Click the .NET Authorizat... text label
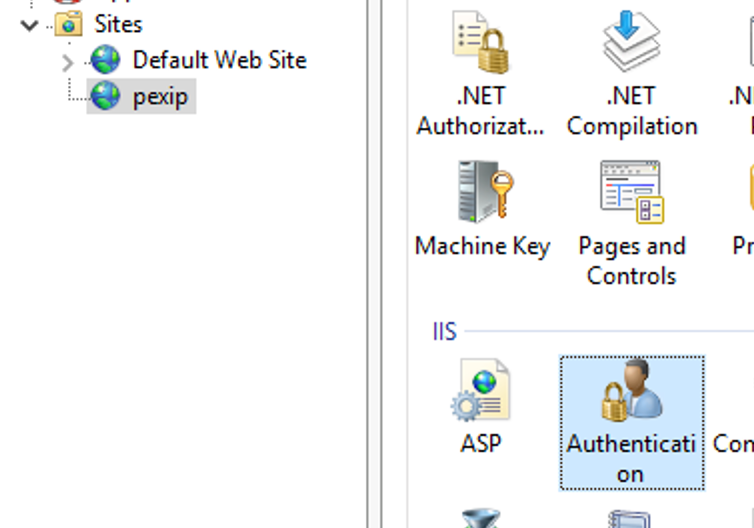The width and height of the screenshot is (754, 528). point(481,111)
